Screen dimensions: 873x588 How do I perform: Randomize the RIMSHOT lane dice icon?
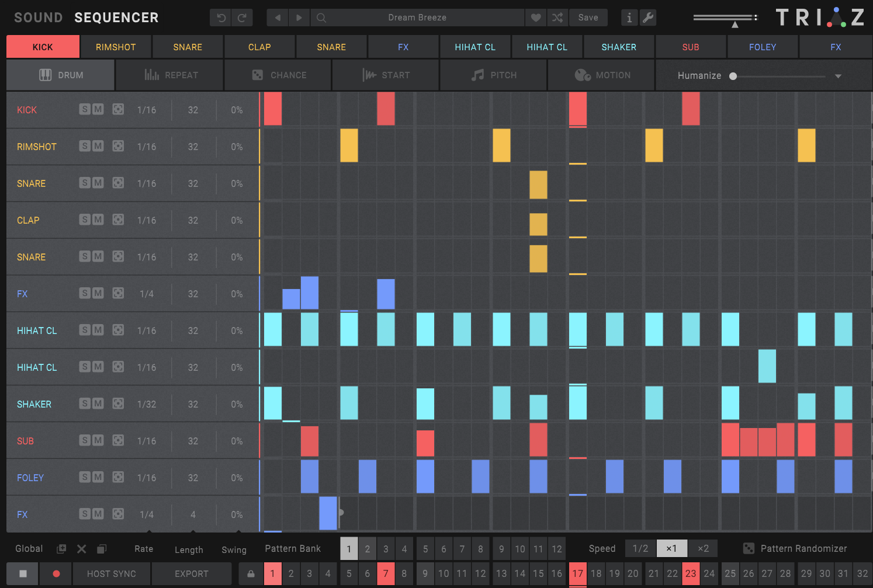118,146
